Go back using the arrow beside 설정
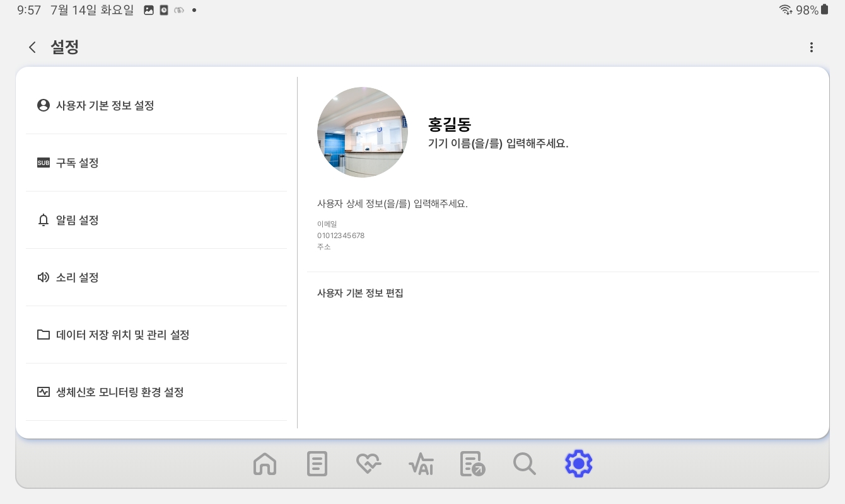Viewport: 845px width, 504px height. [32, 47]
